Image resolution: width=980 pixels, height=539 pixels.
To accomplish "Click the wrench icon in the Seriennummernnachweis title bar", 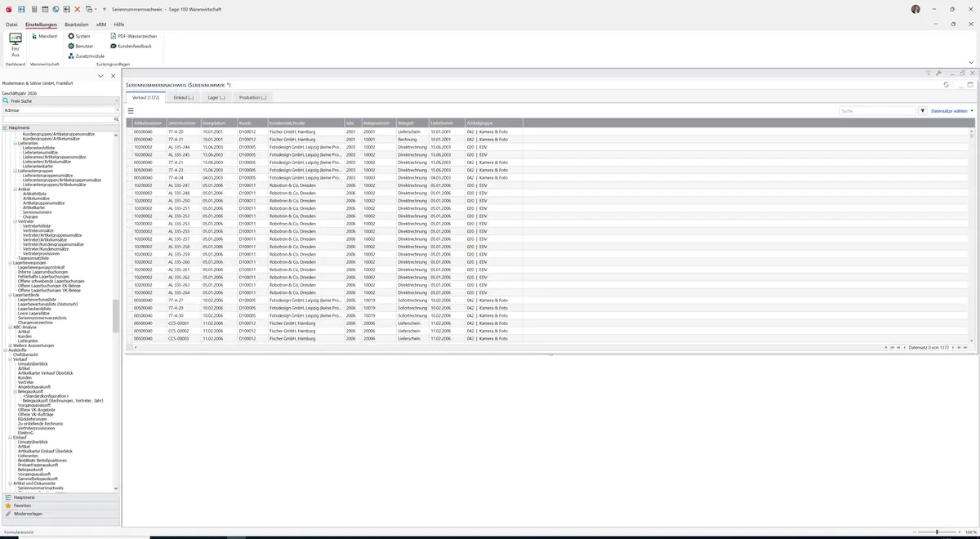I will [x=938, y=73].
